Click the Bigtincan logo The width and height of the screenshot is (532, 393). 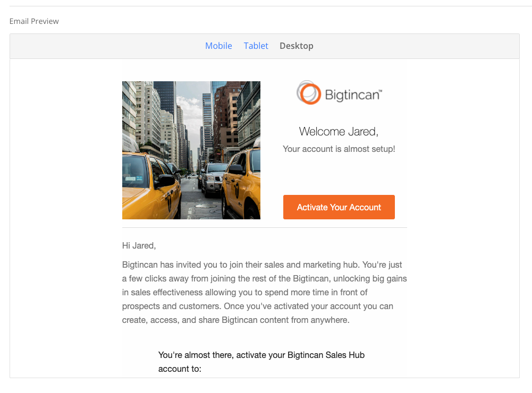[x=339, y=93]
